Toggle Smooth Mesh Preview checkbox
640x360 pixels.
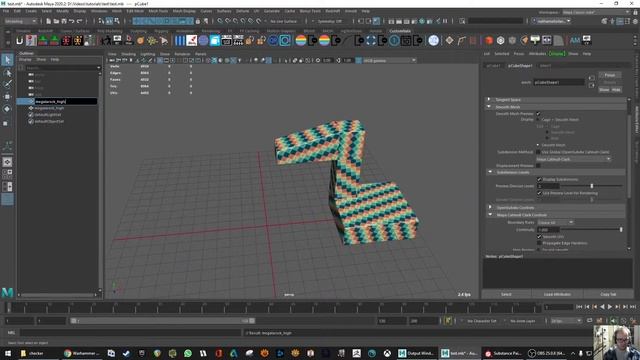coord(538,113)
